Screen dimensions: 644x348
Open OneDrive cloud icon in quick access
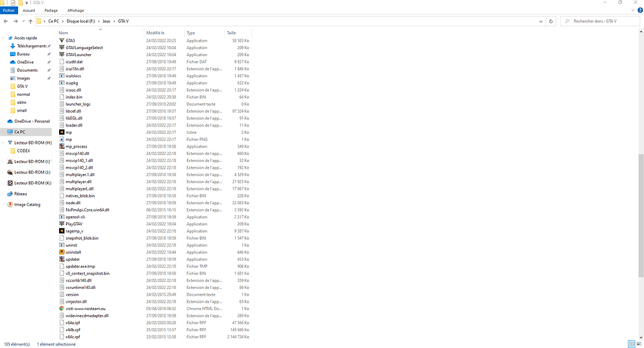tap(12, 62)
